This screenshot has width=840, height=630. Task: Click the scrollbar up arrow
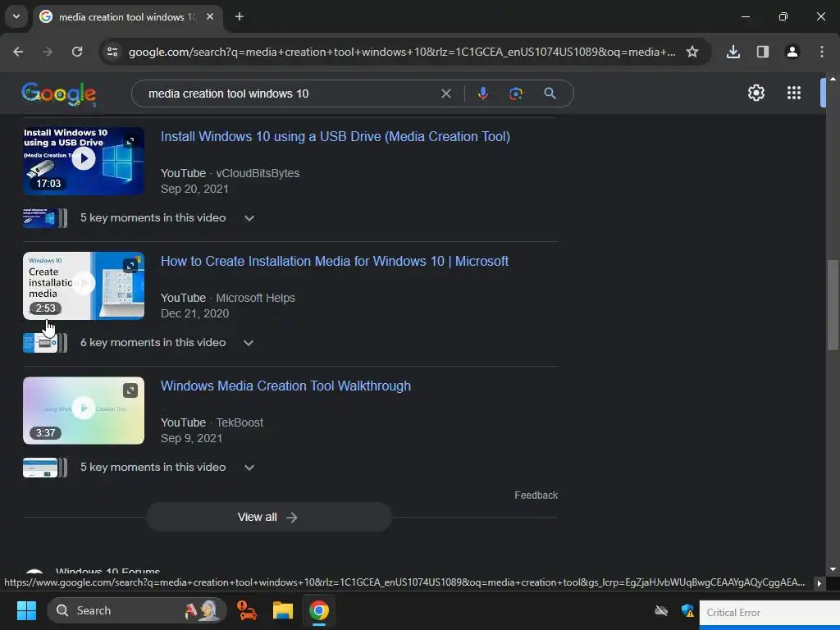833,79
